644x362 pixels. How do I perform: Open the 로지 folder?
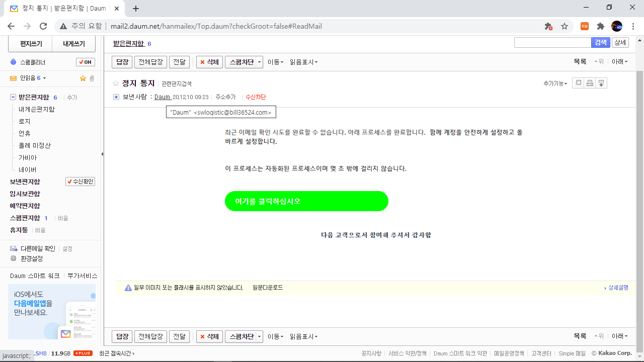click(25, 121)
